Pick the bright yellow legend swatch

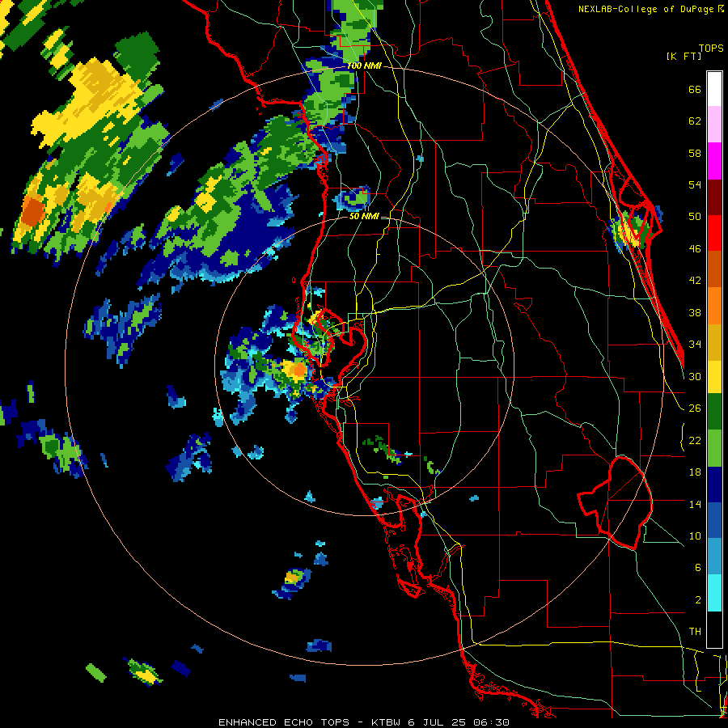click(714, 376)
